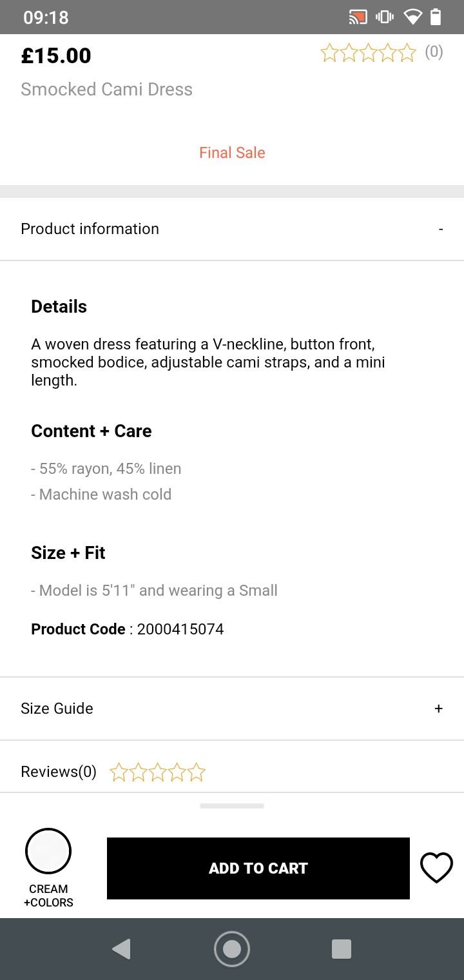This screenshot has width=464, height=980.
Task: Tap the Product information header label
Action: coord(90,229)
